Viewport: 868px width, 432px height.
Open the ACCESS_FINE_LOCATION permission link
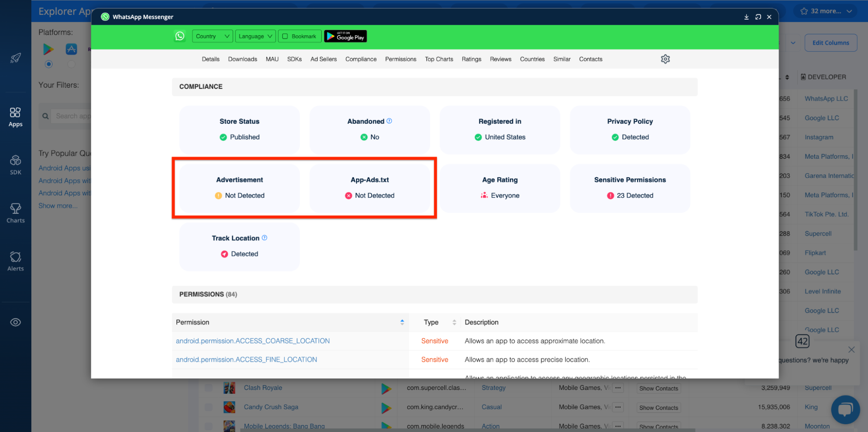246,360
